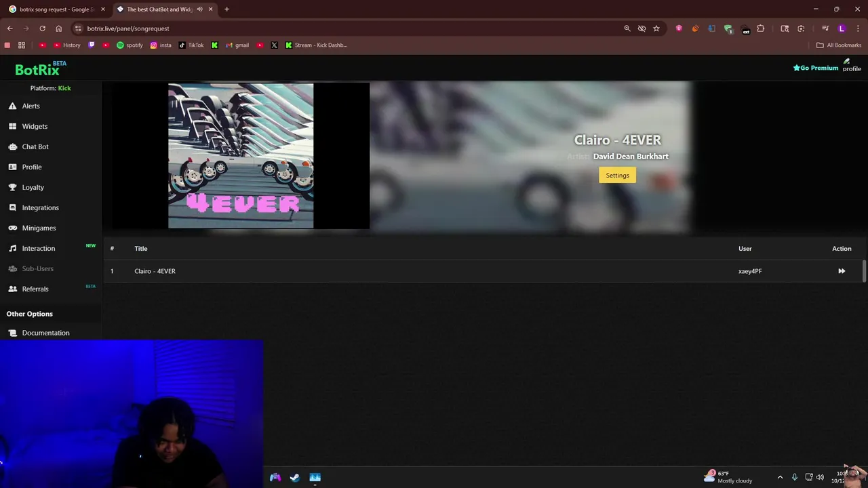Click the Title column header
This screenshot has height=488, width=868.
coord(140,249)
